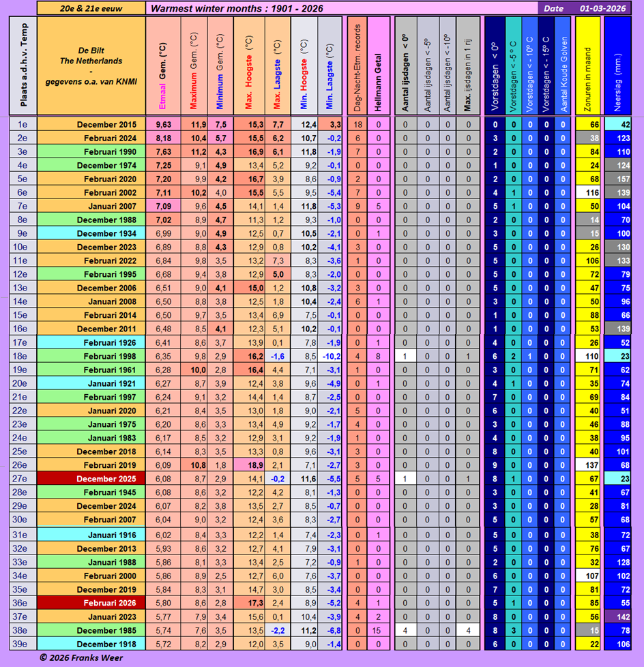
Task: Select the red-highlighted "Februari 2026" cell
Action: (x=91, y=603)
